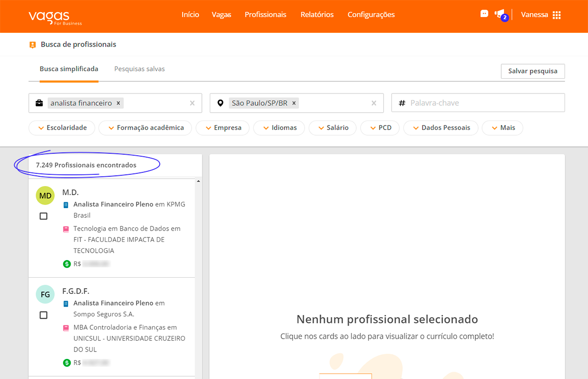Expand the Mais filters dropdown
Viewport: 588px width, 379px height.
point(503,128)
